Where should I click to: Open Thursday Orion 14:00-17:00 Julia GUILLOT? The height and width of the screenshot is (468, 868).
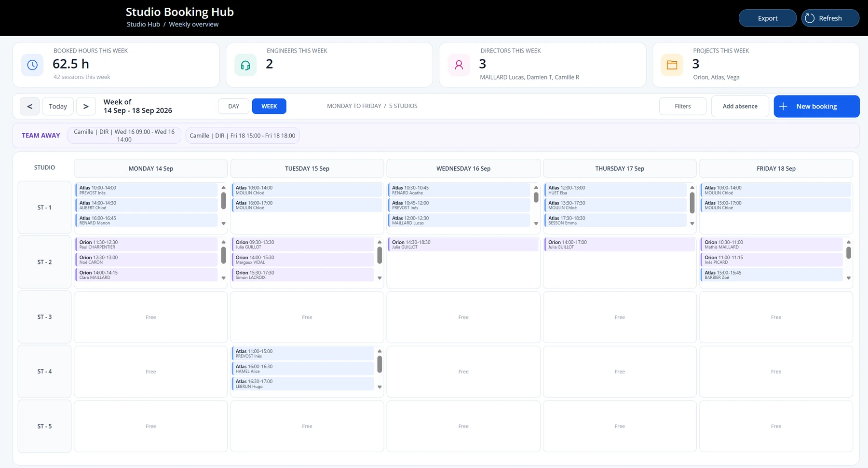(619, 245)
